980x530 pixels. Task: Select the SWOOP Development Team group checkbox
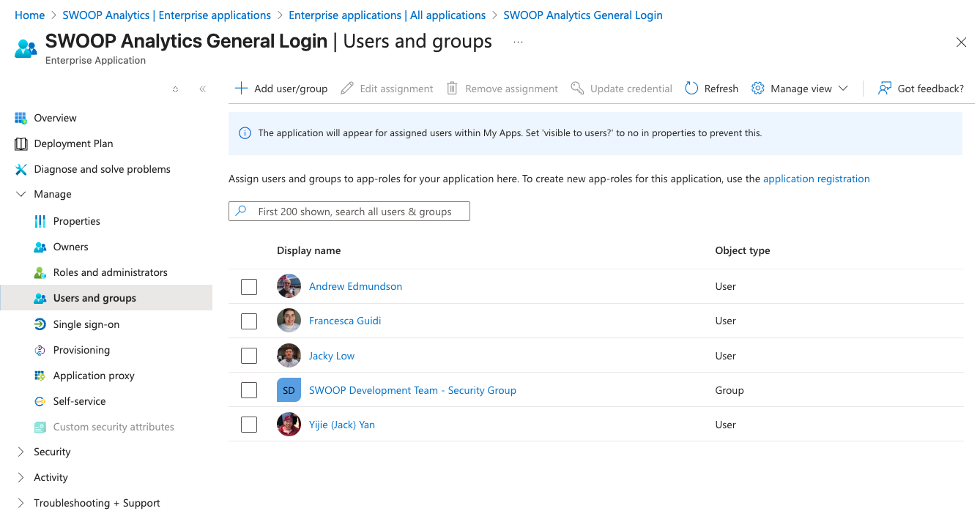tap(249, 390)
